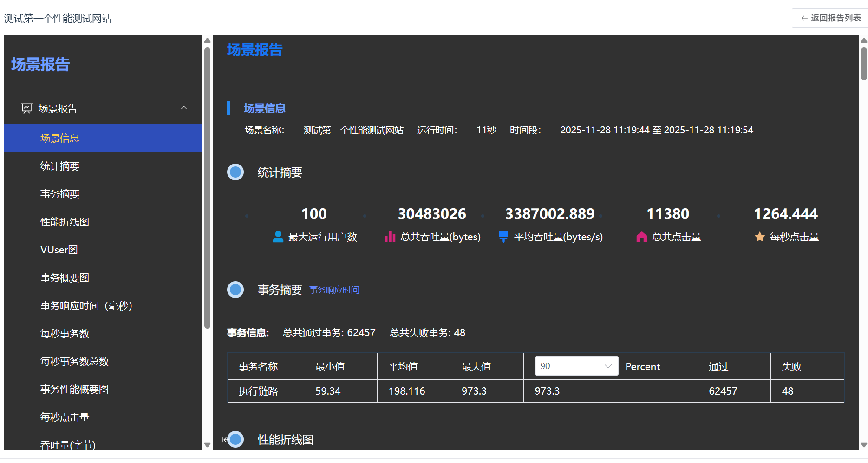The height and width of the screenshot is (463, 868).
Task: Collapse the 场景报告 sidebar menu group
Action: [x=184, y=108]
